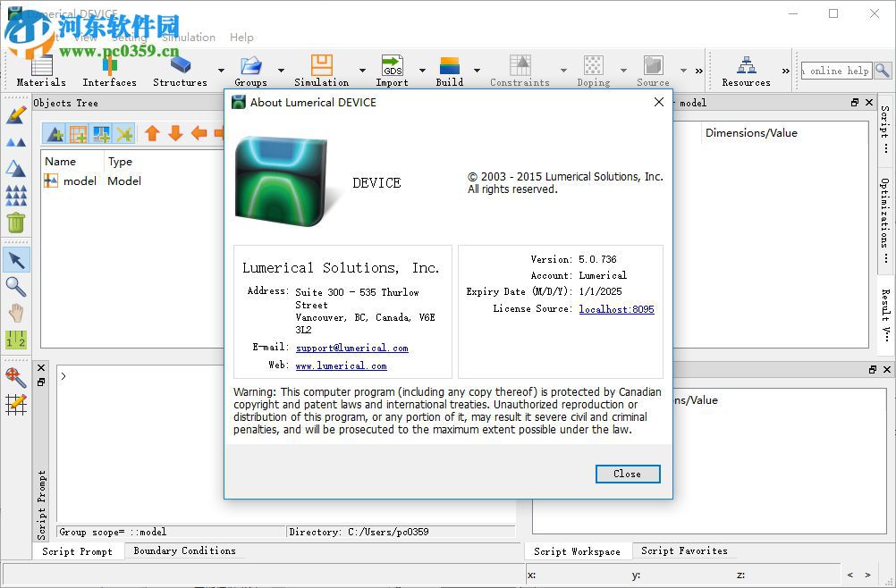Click the localhost:8095 license source link
The height and width of the screenshot is (588, 896).
616,309
